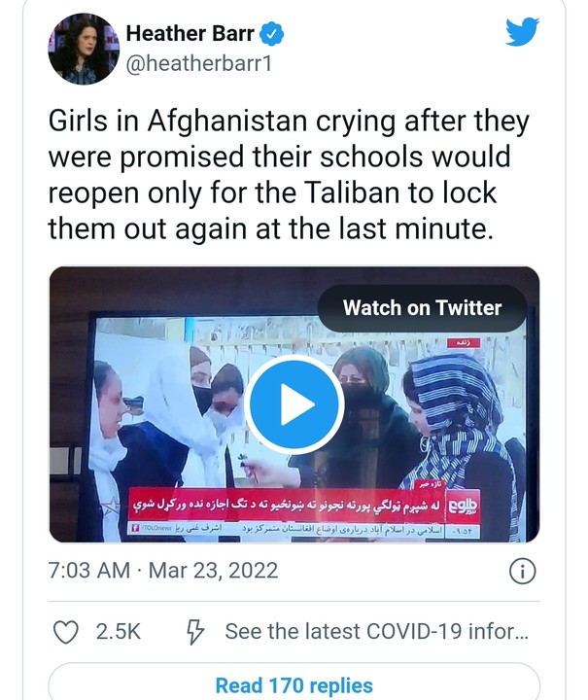Click the tweet text about Afghanistan girls
The width and height of the screenshot is (588, 700).
click(289, 175)
